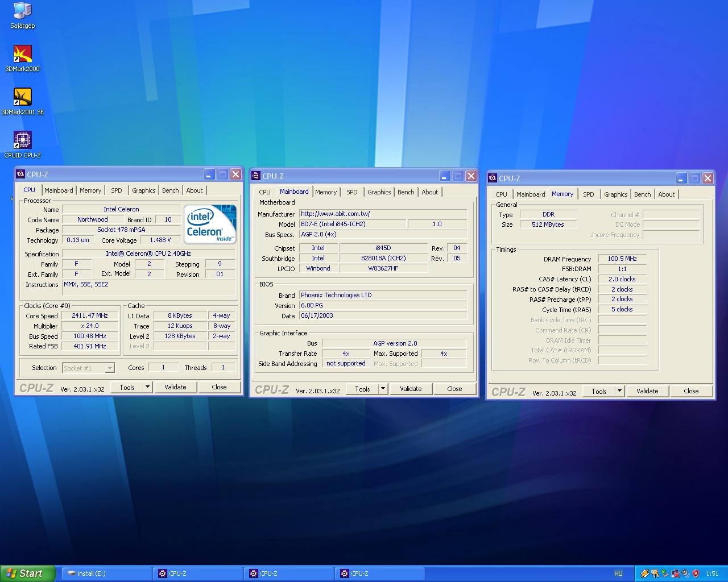Image resolution: width=728 pixels, height=582 pixels.
Task: Click the http://www.abit.com.tw/ manufacturer field
Action: coord(383,214)
